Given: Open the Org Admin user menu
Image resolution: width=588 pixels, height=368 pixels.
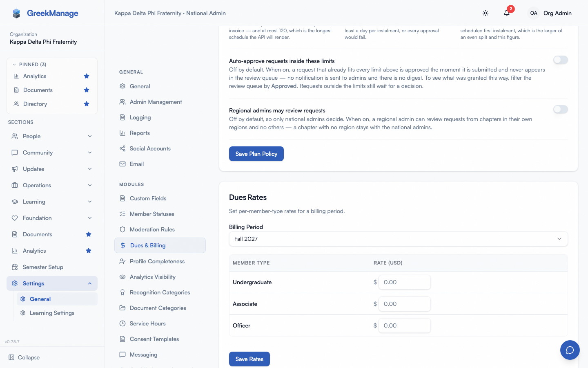Looking at the screenshot, I should [550, 13].
